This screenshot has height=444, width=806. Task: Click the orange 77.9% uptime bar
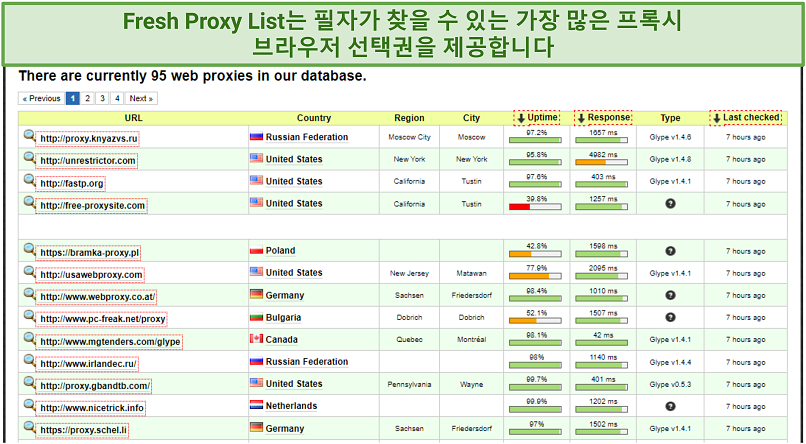coord(535,276)
